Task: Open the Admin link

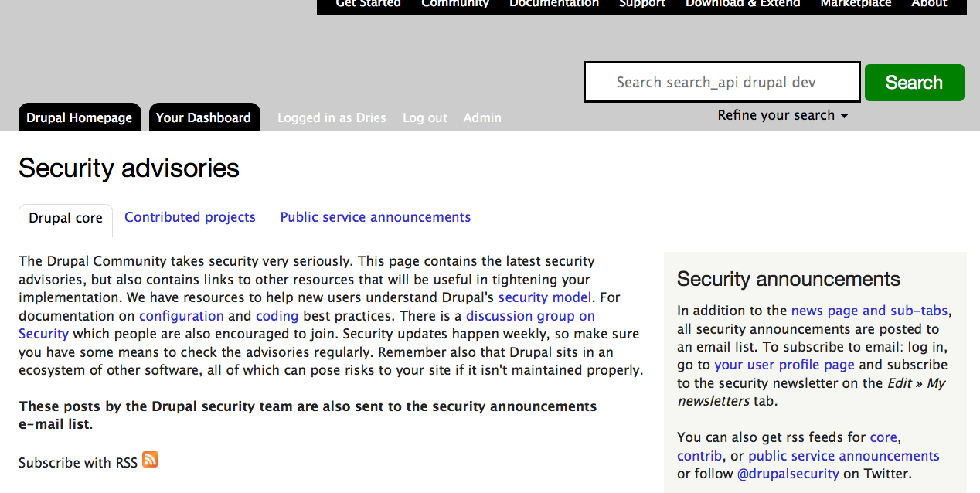Action: coord(482,117)
